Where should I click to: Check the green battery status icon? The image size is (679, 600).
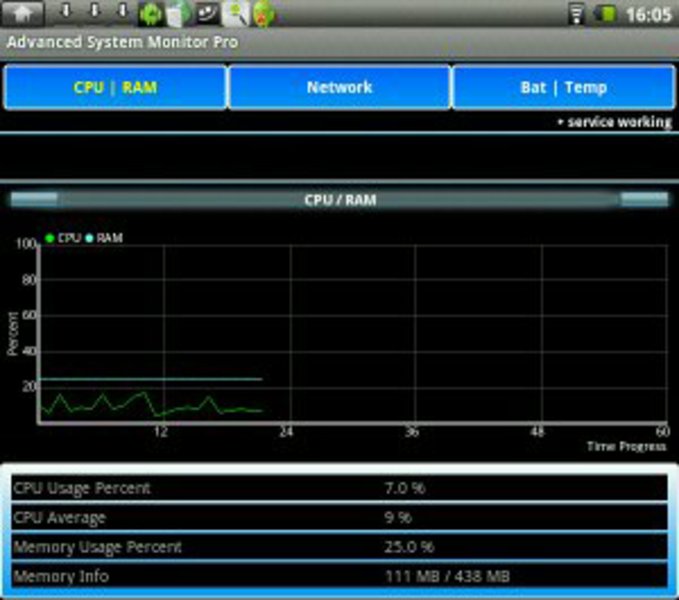click(605, 14)
